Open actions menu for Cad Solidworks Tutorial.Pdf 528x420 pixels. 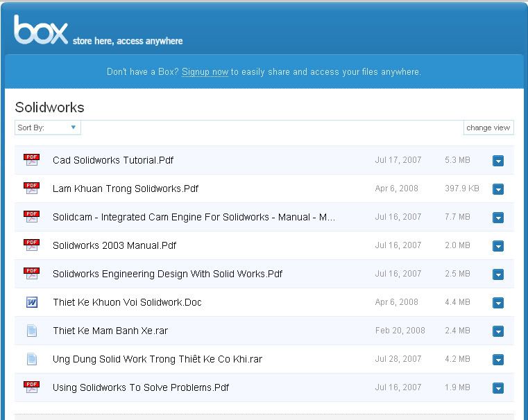click(x=498, y=161)
